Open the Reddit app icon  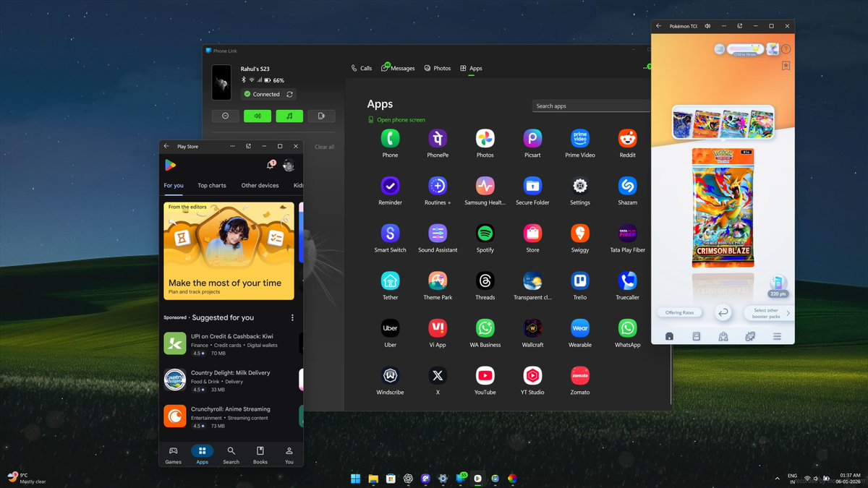click(627, 138)
